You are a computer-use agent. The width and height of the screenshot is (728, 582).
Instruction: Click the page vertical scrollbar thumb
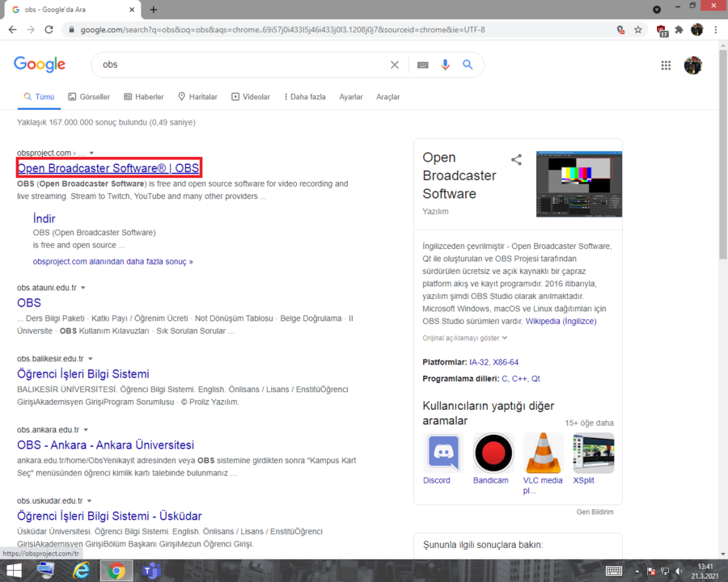tap(723, 153)
